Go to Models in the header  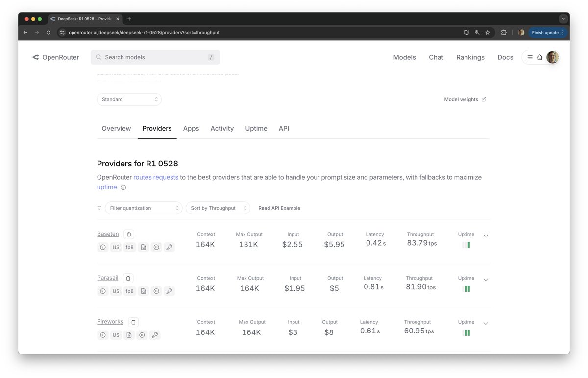point(404,57)
